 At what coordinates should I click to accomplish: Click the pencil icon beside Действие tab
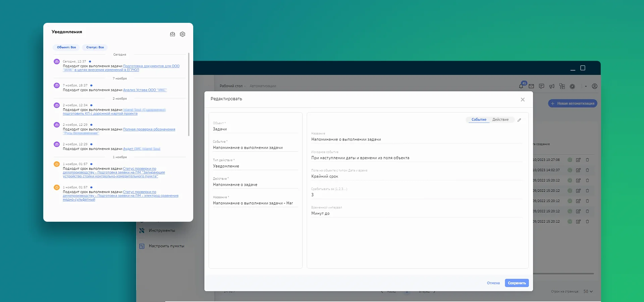point(519,120)
